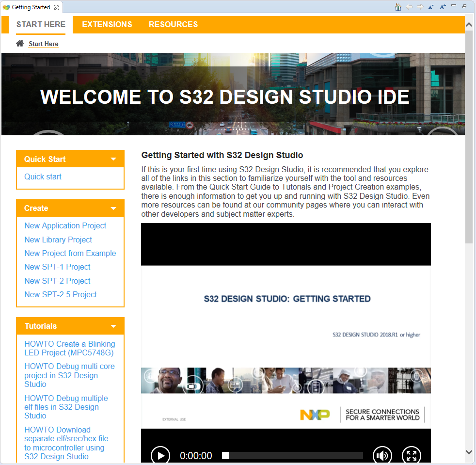The height and width of the screenshot is (465, 476).
Task: Create a New Library Project
Action: pos(58,240)
